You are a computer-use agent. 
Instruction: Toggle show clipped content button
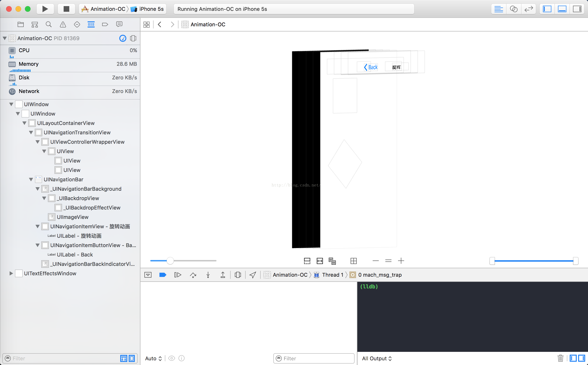pyautogui.click(x=307, y=261)
